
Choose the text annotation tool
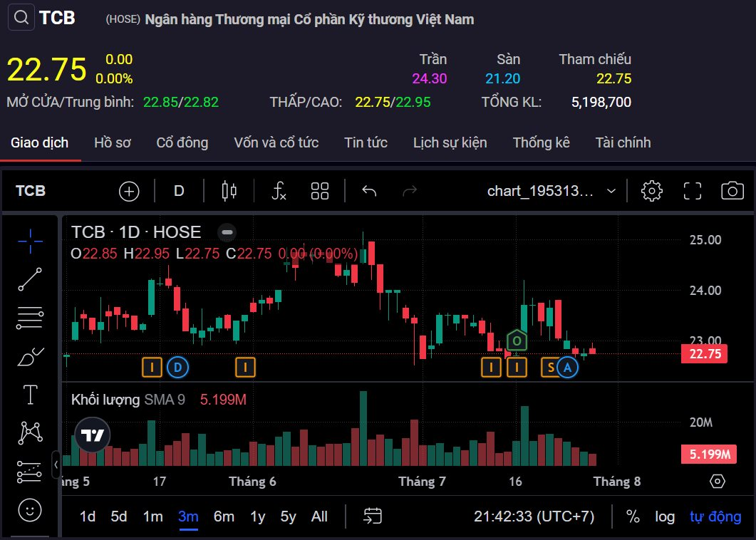coord(30,394)
